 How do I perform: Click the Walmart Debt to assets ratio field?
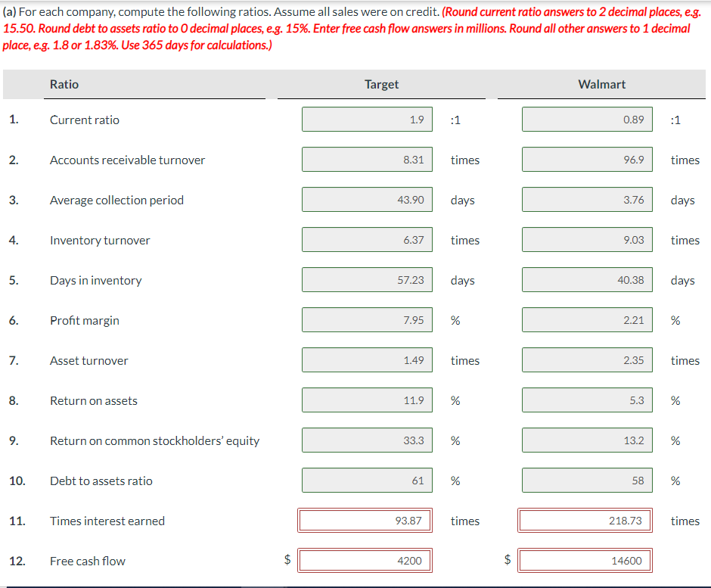[x=587, y=480]
